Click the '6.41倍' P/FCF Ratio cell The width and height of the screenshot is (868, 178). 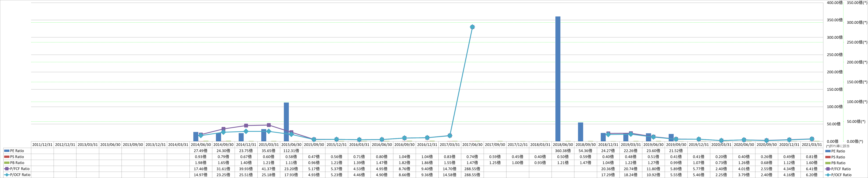click(x=812, y=169)
